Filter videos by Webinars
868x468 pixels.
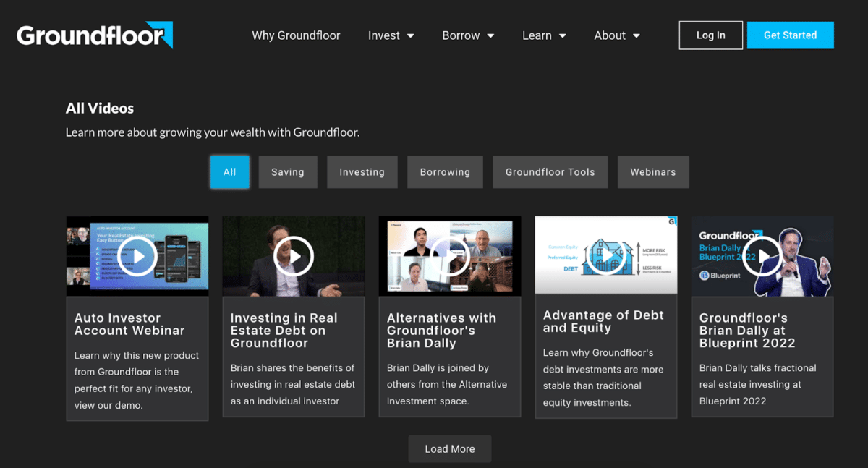[653, 172]
